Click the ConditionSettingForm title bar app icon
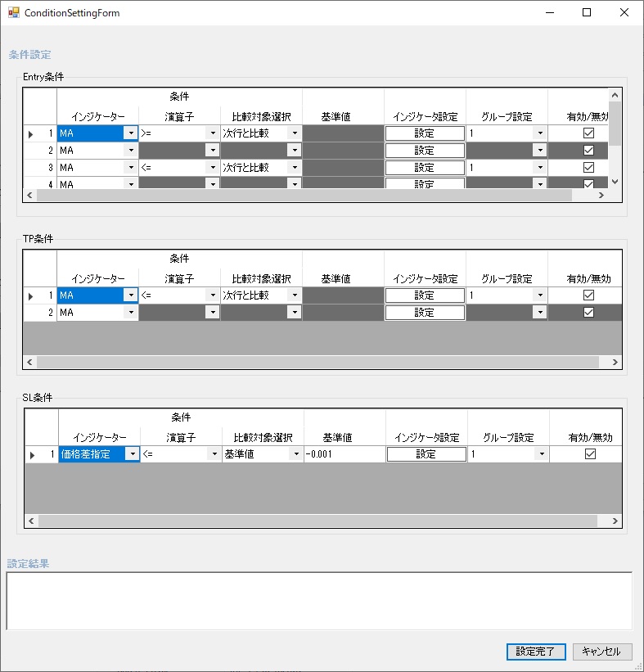Image resolution: width=644 pixels, height=672 pixels. coord(14,13)
